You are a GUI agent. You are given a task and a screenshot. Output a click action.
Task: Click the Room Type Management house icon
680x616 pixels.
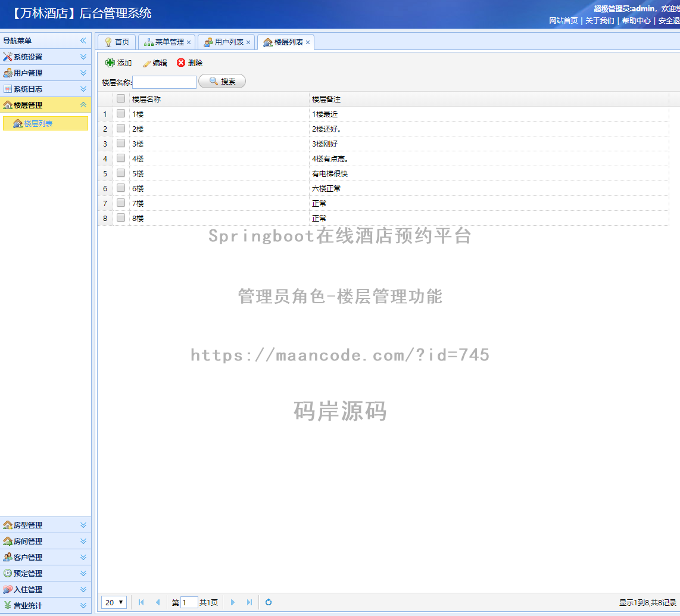coord(7,525)
